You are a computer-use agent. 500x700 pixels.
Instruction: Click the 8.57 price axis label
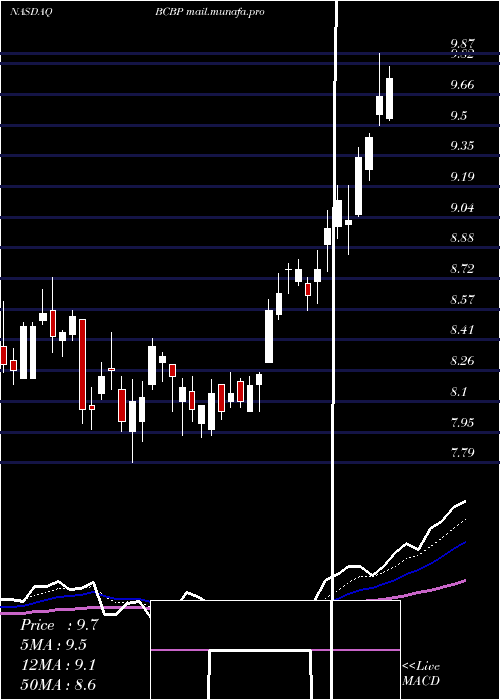462,299
